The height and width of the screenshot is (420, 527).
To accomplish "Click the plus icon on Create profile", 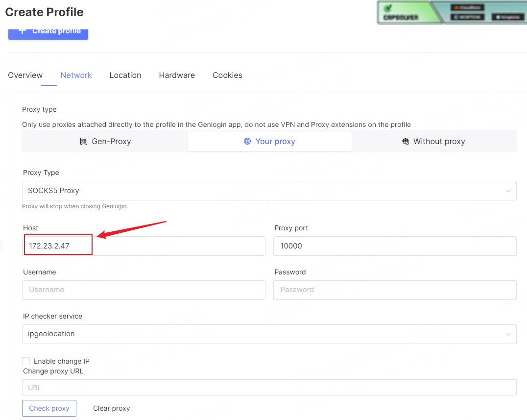I will 22,31.
